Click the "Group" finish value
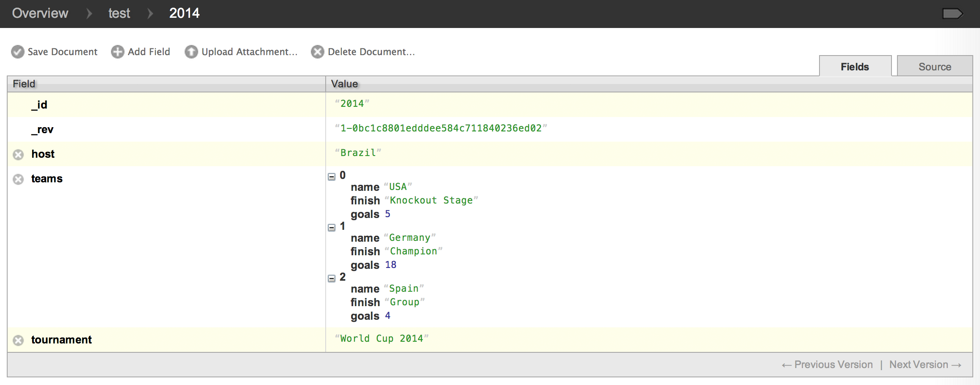Image resolution: width=980 pixels, height=385 pixels. pos(404,302)
